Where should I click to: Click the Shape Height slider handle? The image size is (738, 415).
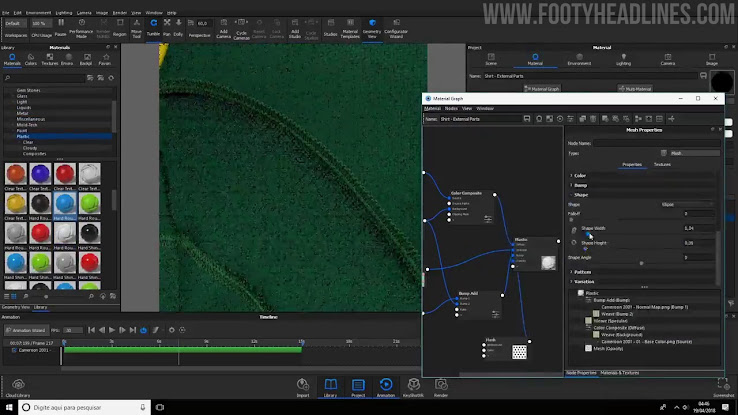[585, 249]
